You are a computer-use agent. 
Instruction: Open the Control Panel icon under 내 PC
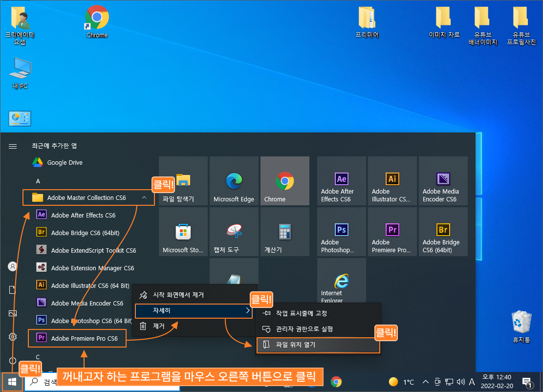20,119
